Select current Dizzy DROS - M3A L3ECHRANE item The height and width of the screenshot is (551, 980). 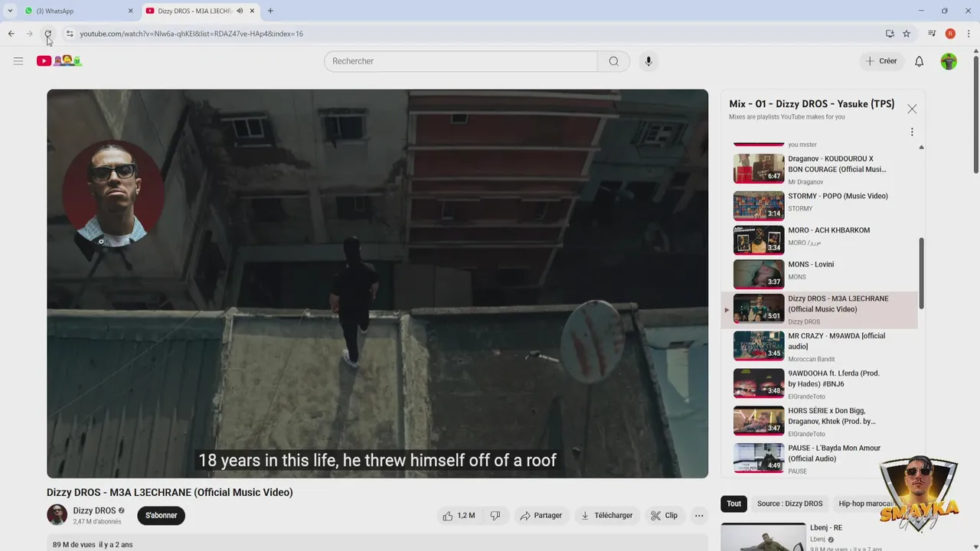click(x=819, y=310)
